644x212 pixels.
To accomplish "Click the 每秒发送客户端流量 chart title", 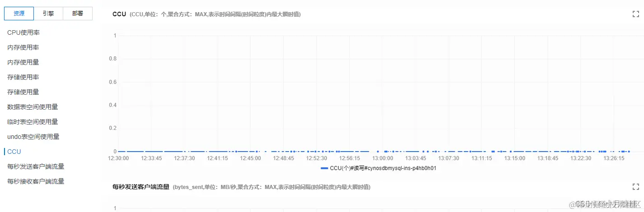I will [141, 187].
